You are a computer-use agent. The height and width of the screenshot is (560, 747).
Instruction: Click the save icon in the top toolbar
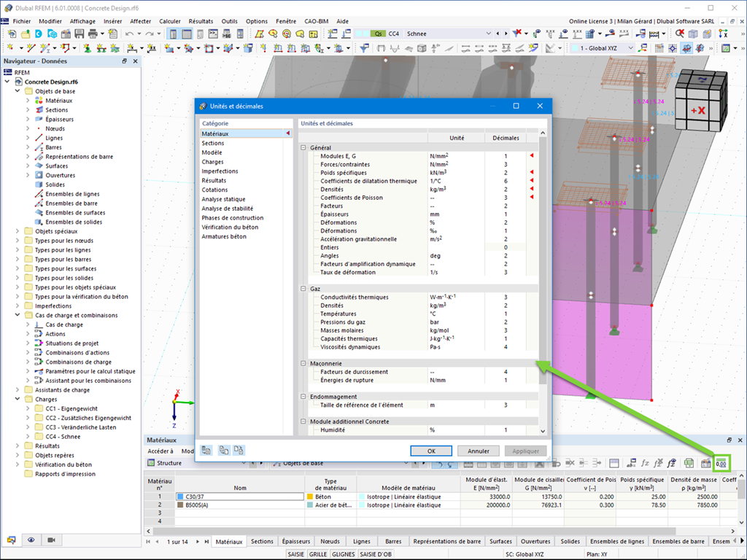(79, 34)
